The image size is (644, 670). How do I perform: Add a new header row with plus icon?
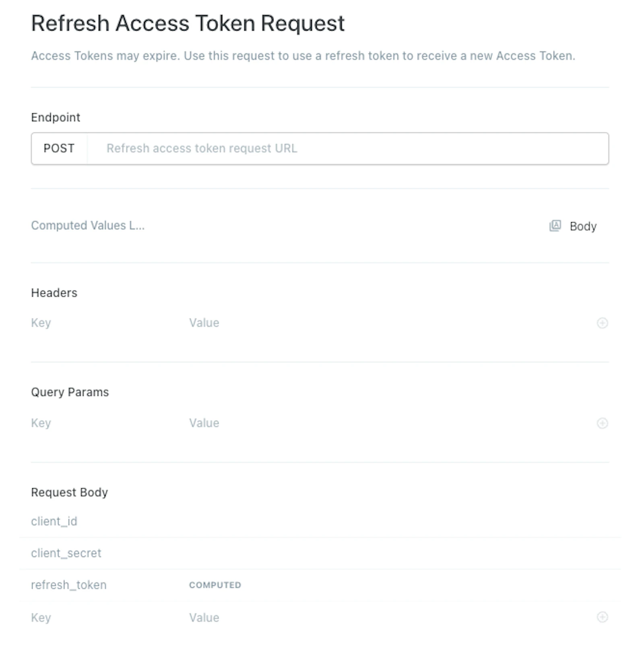(602, 323)
